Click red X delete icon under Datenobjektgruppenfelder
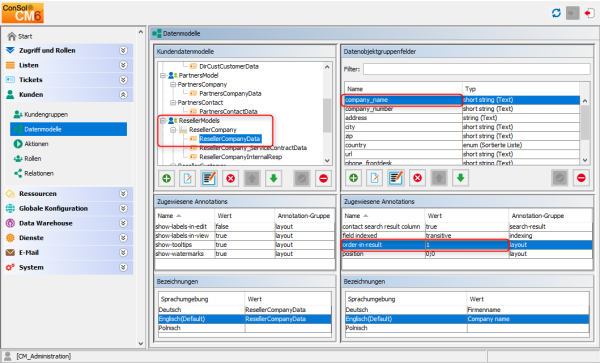This screenshot has height=363, width=600. coord(417,178)
